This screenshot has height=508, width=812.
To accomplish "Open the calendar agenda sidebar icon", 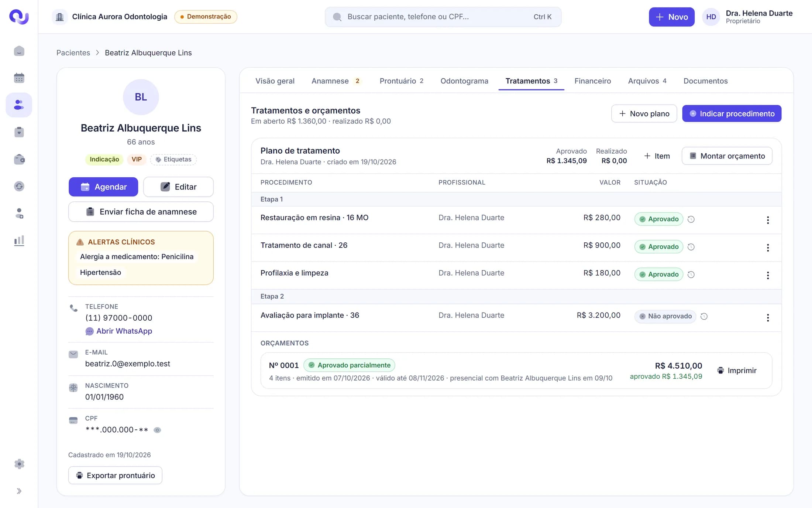I will coord(19,78).
